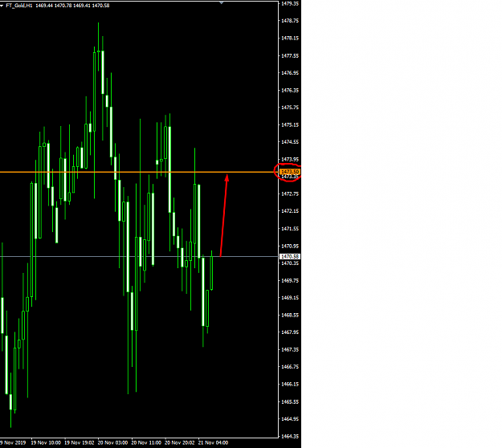The height and width of the screenshot is (448, 502).
Task: Select the orange horizontal line on chart
Action: [x=139, y=172]
